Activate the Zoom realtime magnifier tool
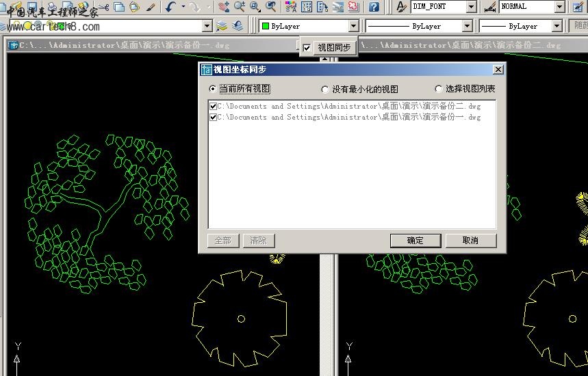This screenshot has height=376, width=588. click(x=240, y=6)
